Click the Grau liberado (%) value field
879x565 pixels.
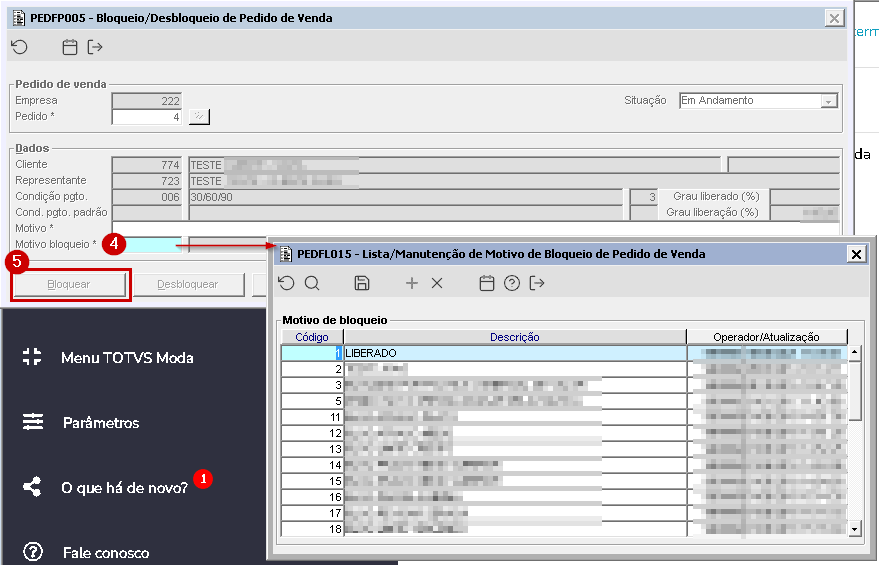(x=804, y=197)
